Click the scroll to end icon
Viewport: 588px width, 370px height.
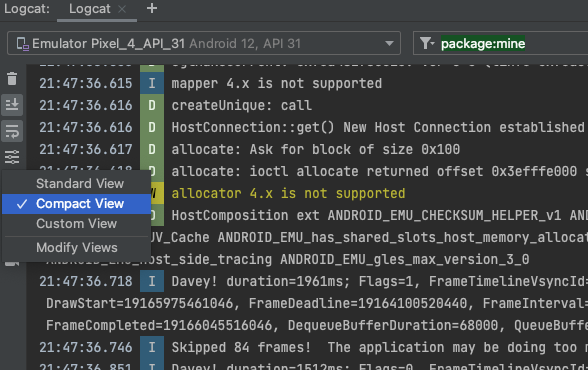coord(12,104)
